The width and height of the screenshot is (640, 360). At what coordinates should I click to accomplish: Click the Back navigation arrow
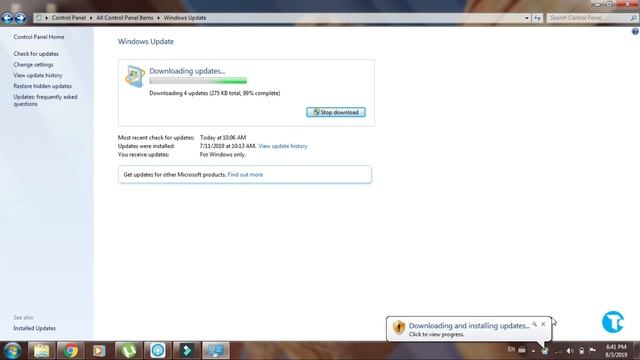point(7,18)
